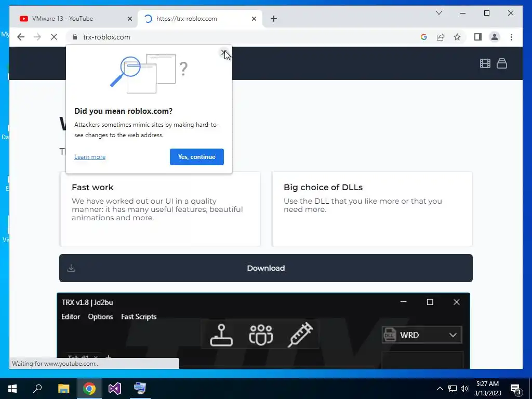Click the people group icon in TRX preview
Viewport: 532px width, 399px height.
pos(261,335)
